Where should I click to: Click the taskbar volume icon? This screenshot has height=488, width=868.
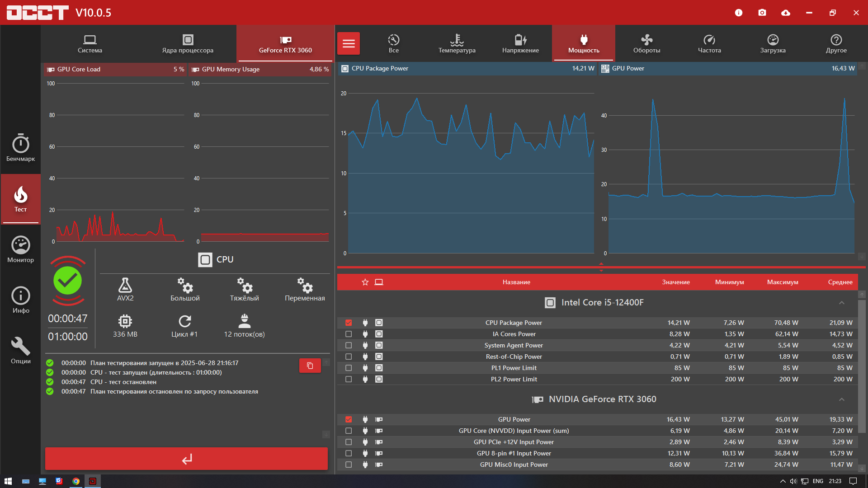coord(793,481)
